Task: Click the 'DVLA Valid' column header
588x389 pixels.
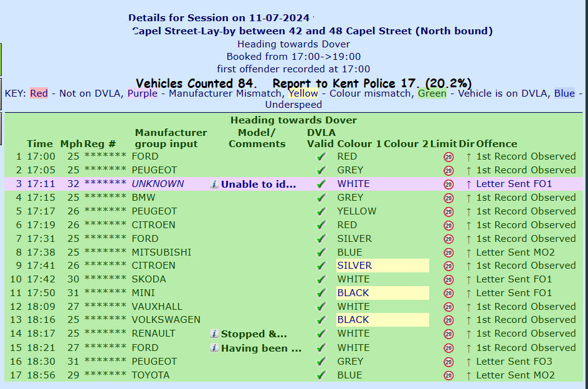Action: coord(320,138)
